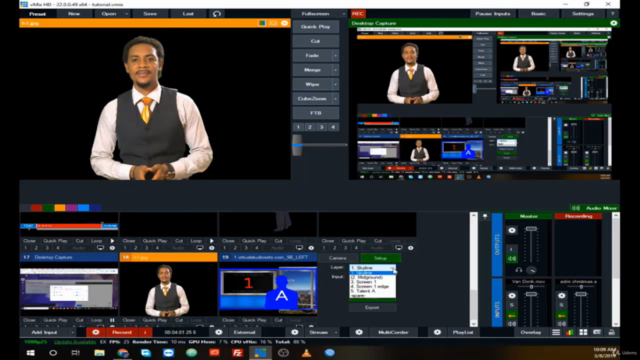
Task: Click the Pause Inputs button
Action: 493,14
